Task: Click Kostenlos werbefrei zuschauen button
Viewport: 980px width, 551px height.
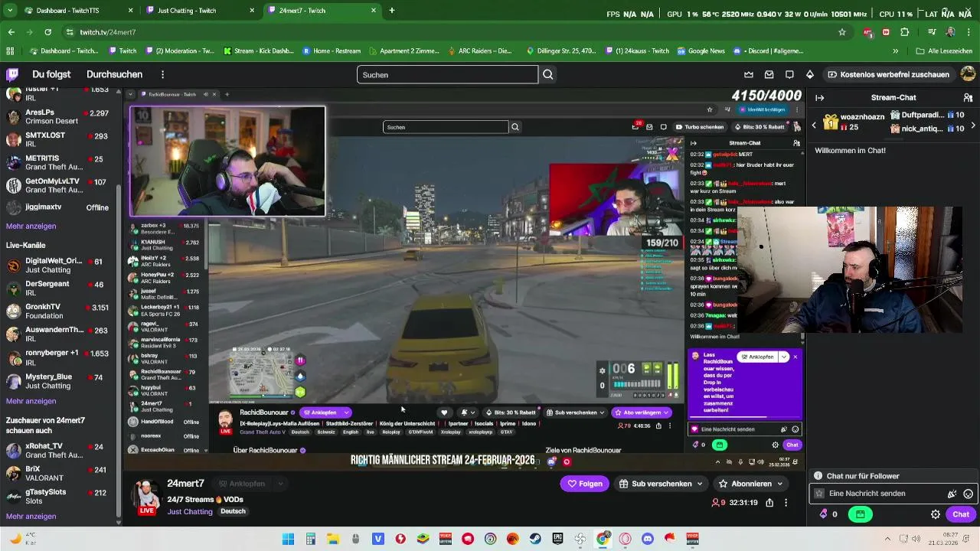Action: click(888, 74)
